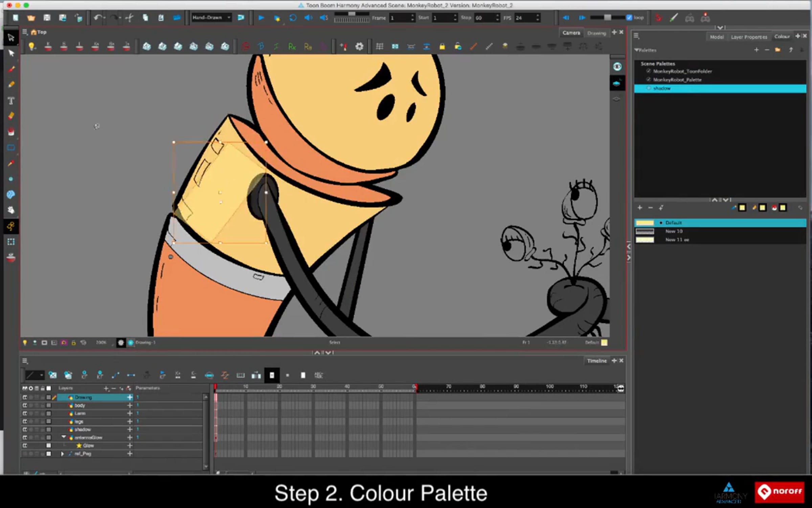The width and height of the screenshot is (812, 508).
Task: Save the scene with floppy disk icon
Action: tap(47, 18)
